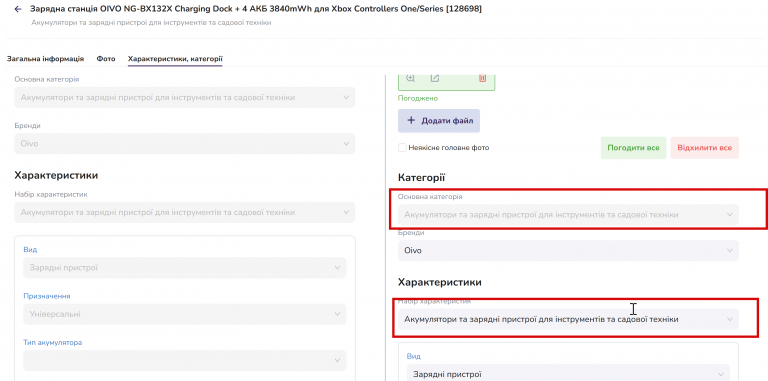The height and width of the screenshot is (381, 768).
Task: Open Основна категорія dropdown under Категорії heading
Action: [x=568, y=214]
